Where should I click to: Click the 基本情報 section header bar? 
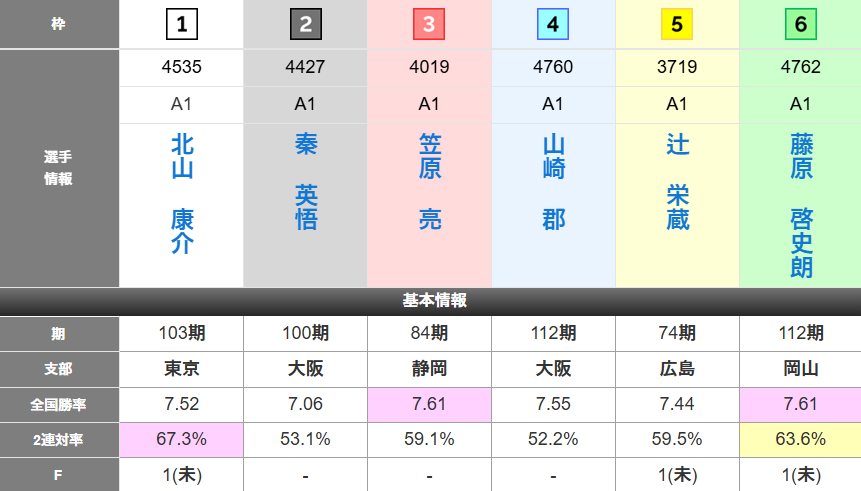(430, 301)
